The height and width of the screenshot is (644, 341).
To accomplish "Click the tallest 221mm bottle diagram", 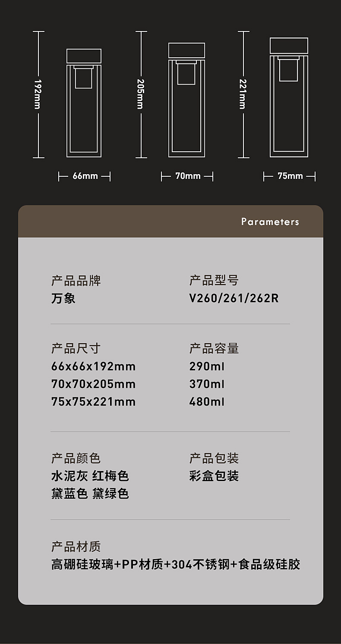I will pyautogui.click(x=289, y=97).
